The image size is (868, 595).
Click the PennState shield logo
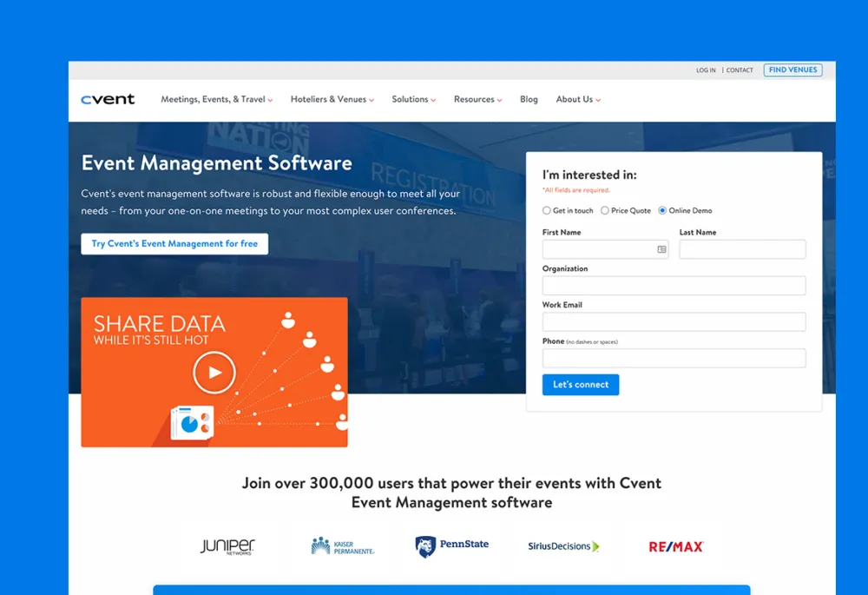coord(425,546)
